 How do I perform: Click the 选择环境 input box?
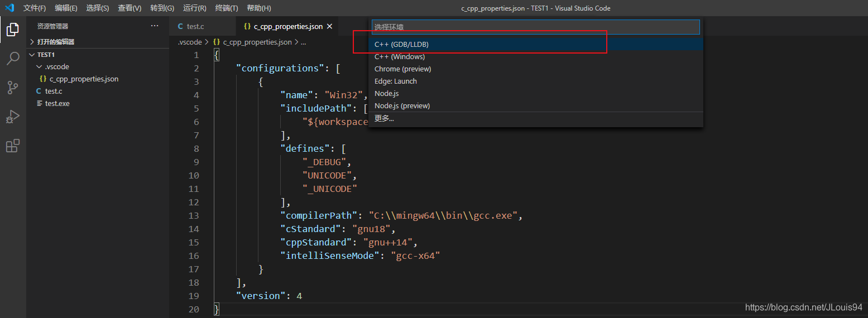tap(535, 27)
